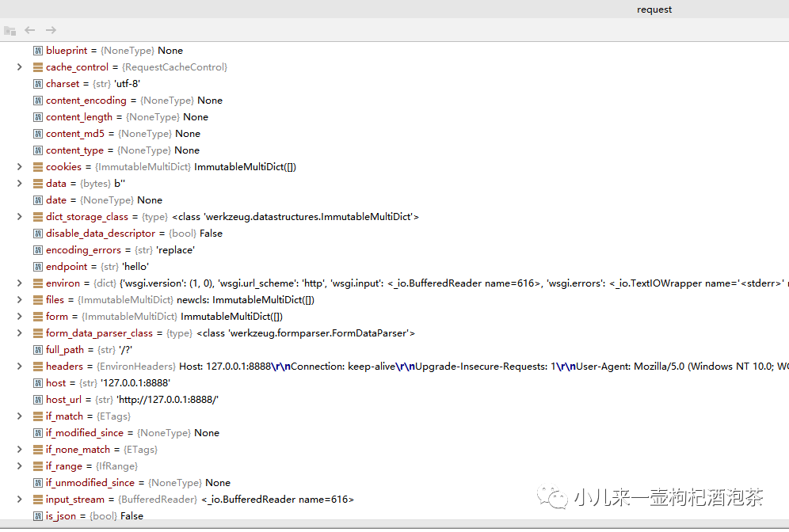Expand the input_stream BufferedReader node
Screen dimensions: 789x532
[x=19, y=498]
